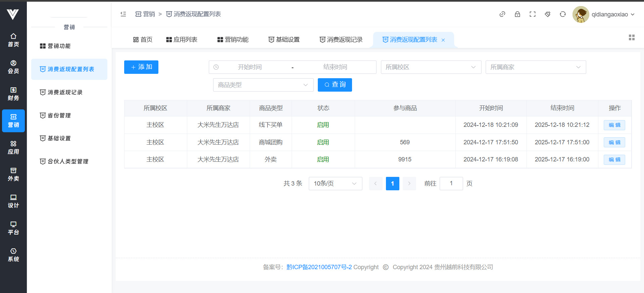Click the link icon in top toolbar

[502, 14]
